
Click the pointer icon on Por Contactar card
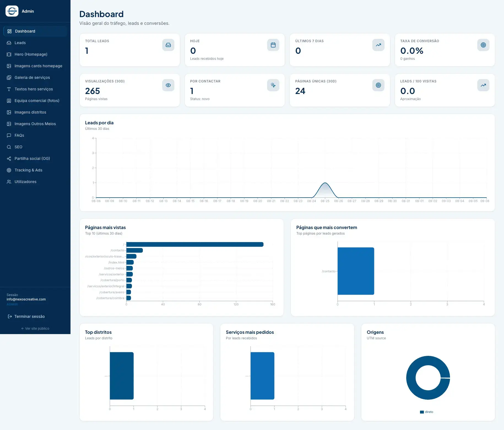pos(273,85)
